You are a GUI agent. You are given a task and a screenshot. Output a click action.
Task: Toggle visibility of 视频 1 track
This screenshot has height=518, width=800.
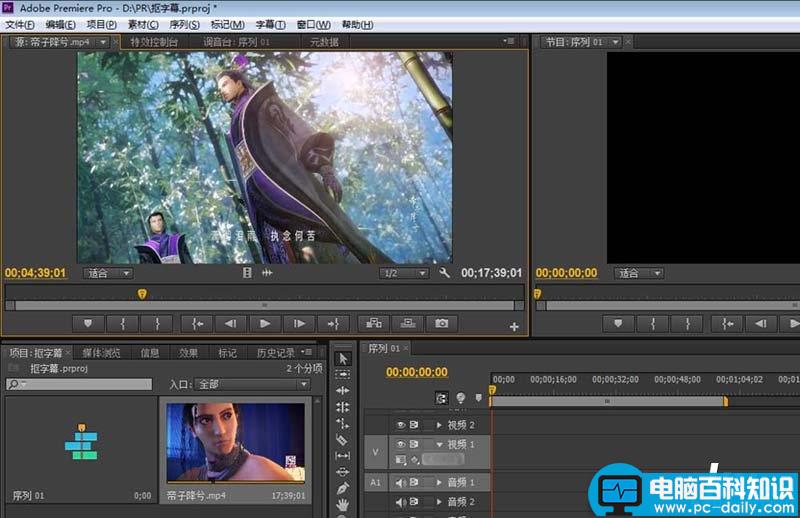tap(401, 443)
